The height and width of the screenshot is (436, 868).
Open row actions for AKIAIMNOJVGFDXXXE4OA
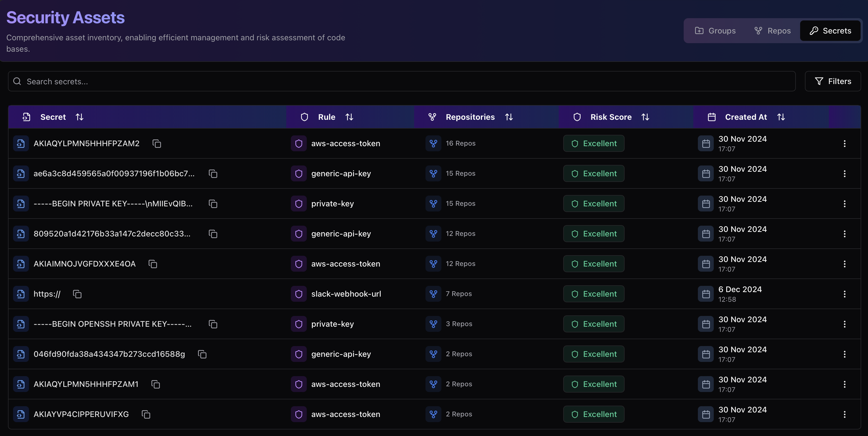point(844,264)
